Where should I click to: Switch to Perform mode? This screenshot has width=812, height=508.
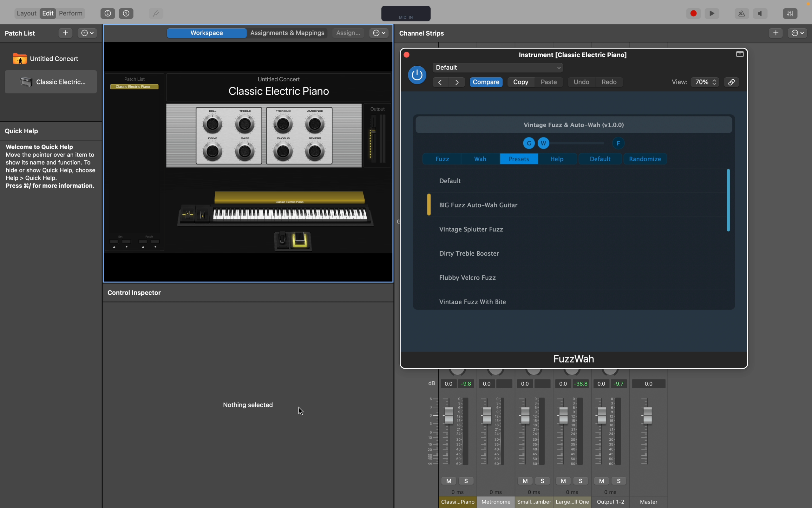coord(70,13)
